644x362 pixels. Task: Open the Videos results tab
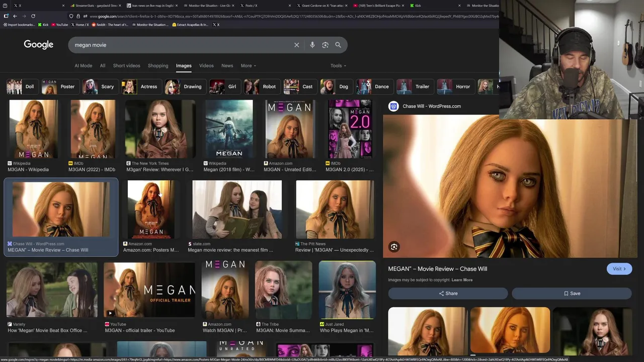coord(206,66)
